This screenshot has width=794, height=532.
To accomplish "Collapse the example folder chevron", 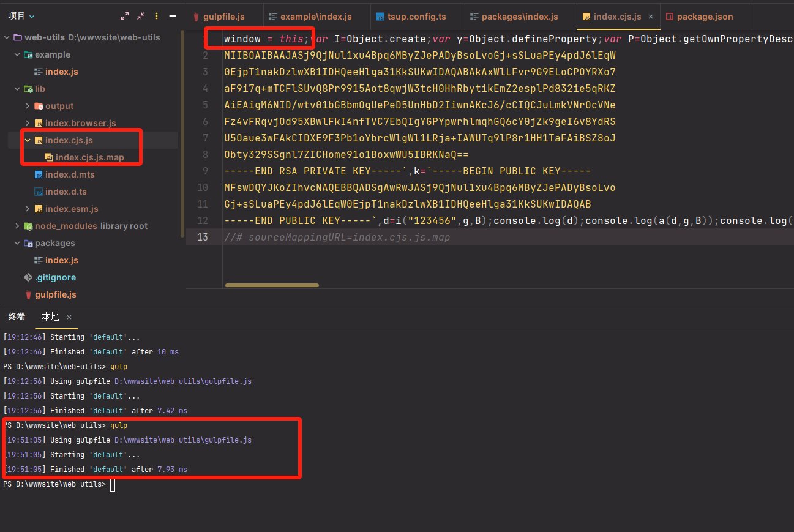I will [17, 54].
